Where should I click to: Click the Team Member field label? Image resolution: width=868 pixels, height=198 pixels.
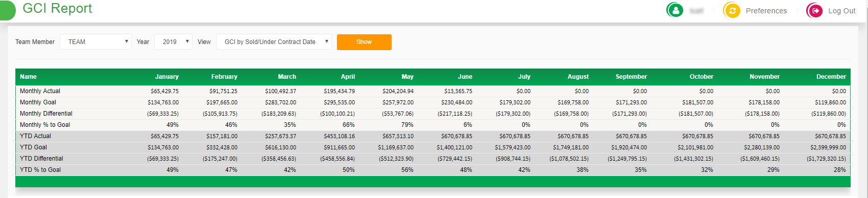click(x=35, y=42)
